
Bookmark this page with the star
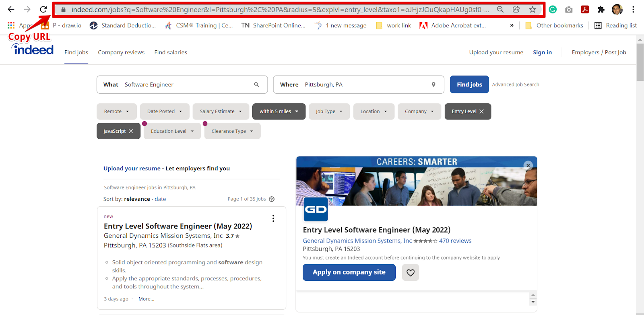coord(533,9)
